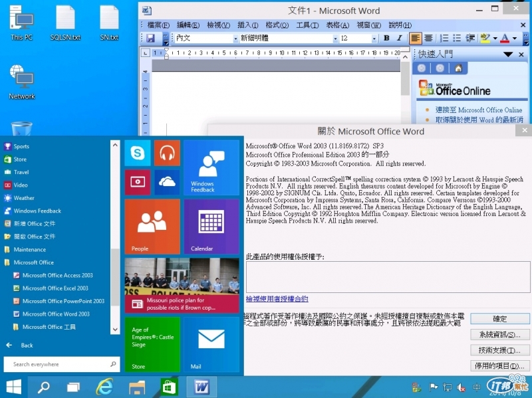The width and height of the screenshot is (532, 398).
Task: Open the People tile
Action: pos(152,227)
